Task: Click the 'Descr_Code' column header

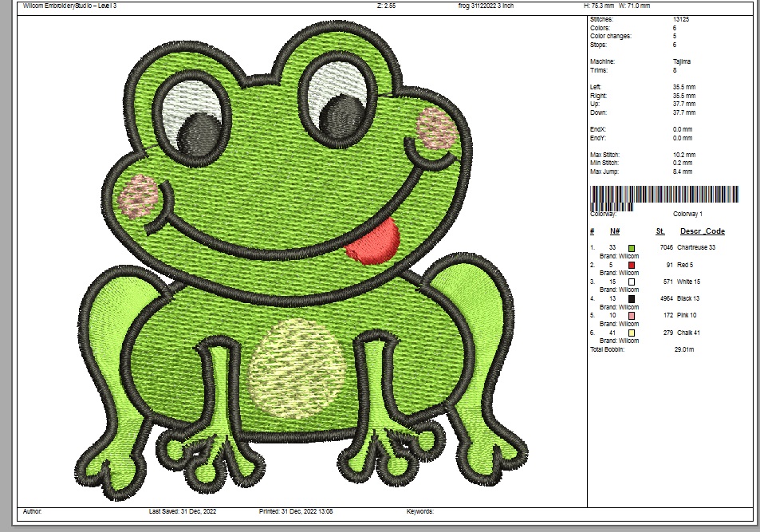Action: (x=703, y=231)
